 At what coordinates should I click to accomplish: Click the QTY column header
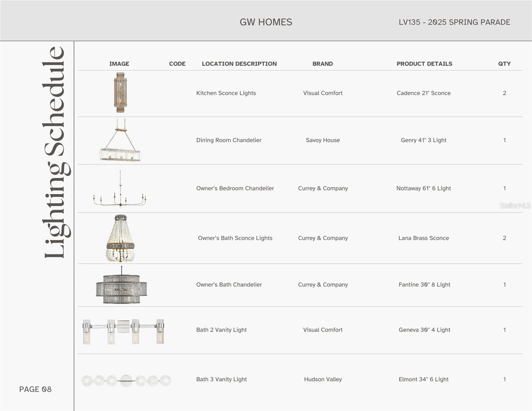[504, 64]
